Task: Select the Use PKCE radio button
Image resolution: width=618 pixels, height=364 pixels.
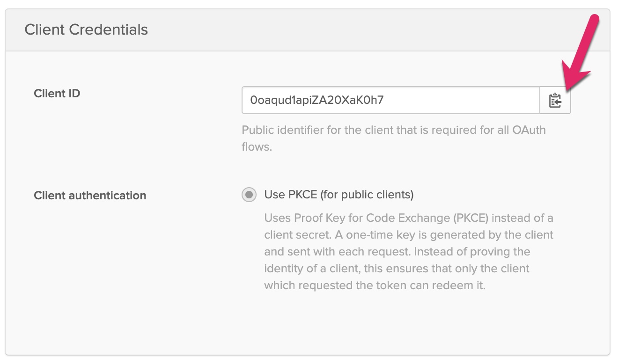Action: click(x=249, y=194)
